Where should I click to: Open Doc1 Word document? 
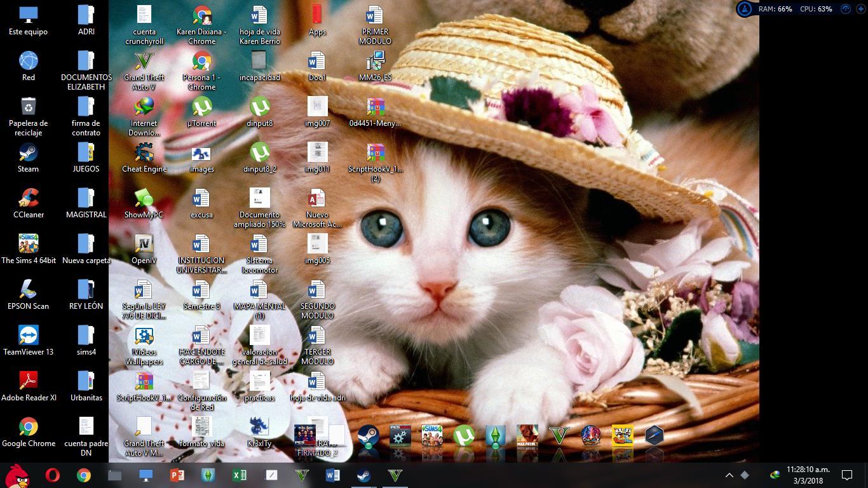(317, 65)
